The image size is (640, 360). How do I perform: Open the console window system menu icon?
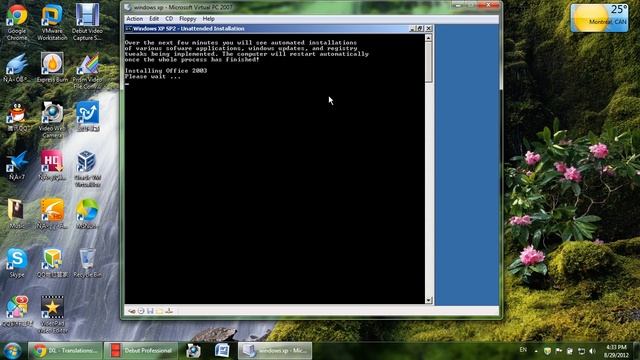coord(129,29)
